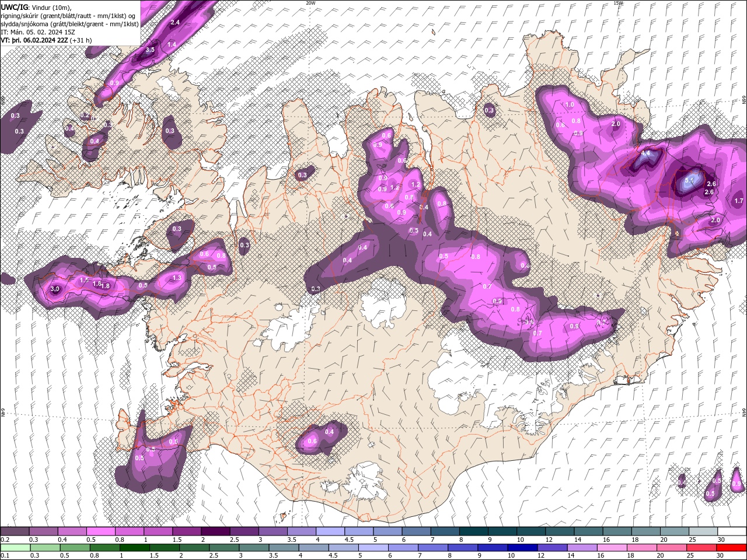Screen dimensions: 747x560
Task: Click the '15W' longitude label
Action: point(618,3)
